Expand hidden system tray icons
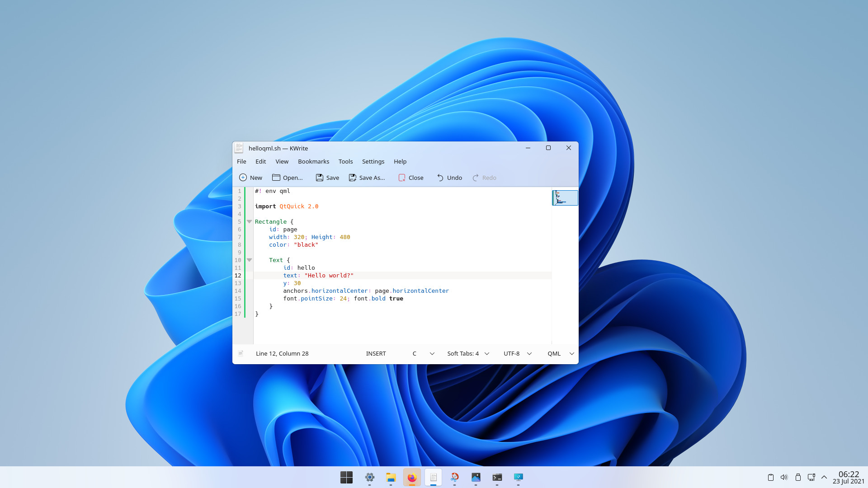Screen dimensions: 868x488 coord(824,477)
